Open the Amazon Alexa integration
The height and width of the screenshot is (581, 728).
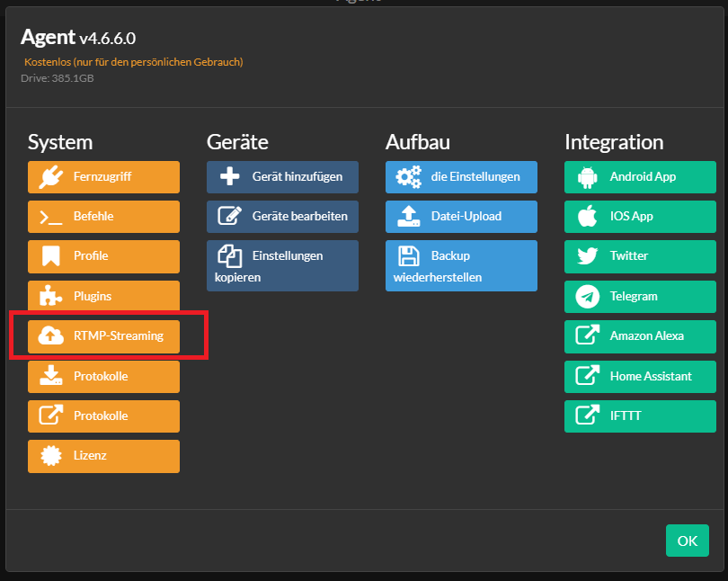[x=640, y=336]
